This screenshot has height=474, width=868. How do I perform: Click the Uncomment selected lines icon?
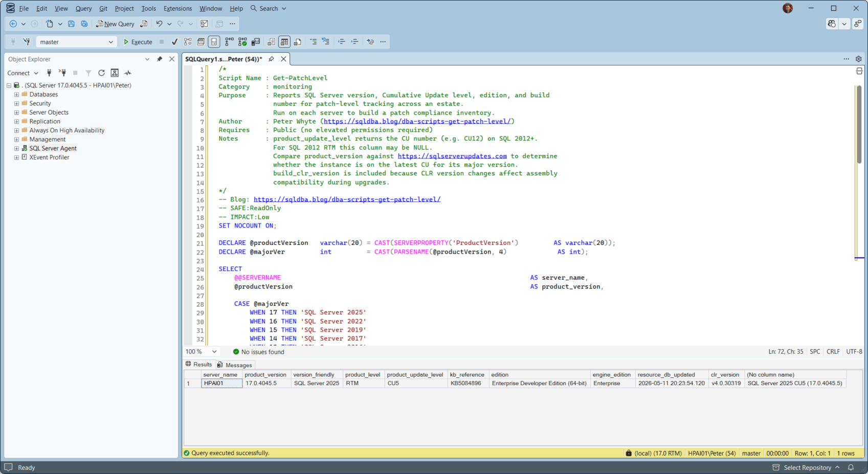(x=326, y=42)
